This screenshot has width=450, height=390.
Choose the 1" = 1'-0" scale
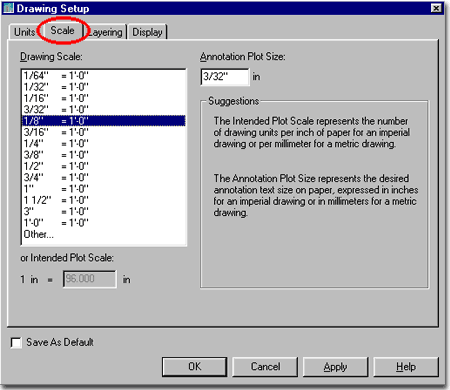click(103, 189)
